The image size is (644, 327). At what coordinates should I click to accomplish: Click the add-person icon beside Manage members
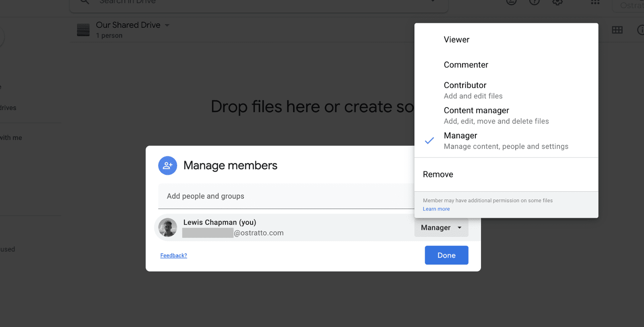[x=167, y=166]
